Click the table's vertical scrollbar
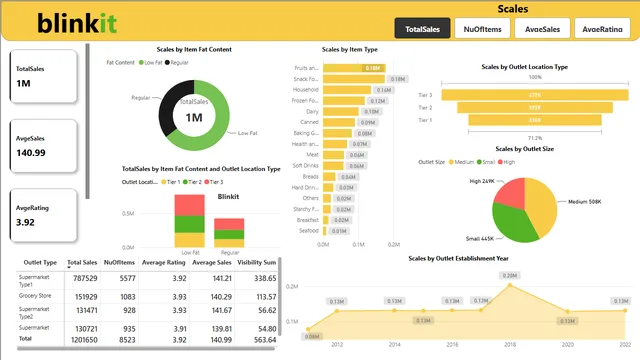This screenshot has height=360, width=640. point(280,297)
